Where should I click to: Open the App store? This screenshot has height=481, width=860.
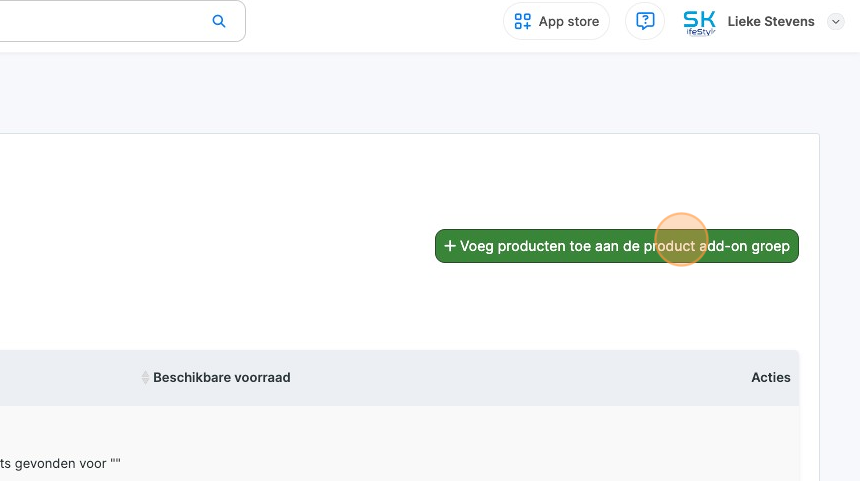tap(556, 21)
